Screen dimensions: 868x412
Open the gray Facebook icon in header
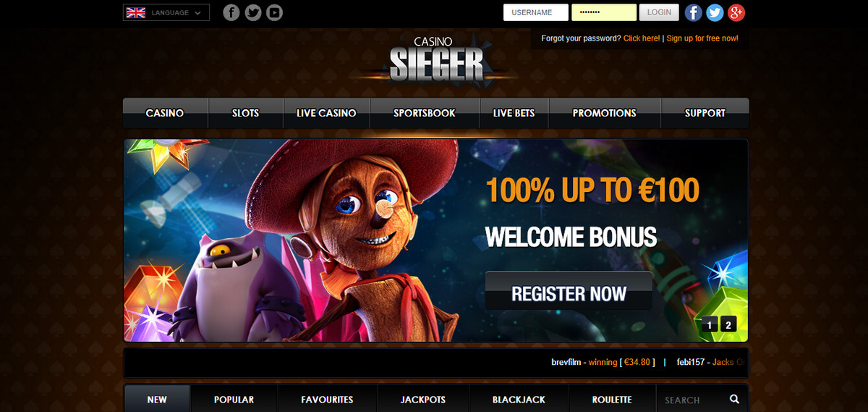231,12
